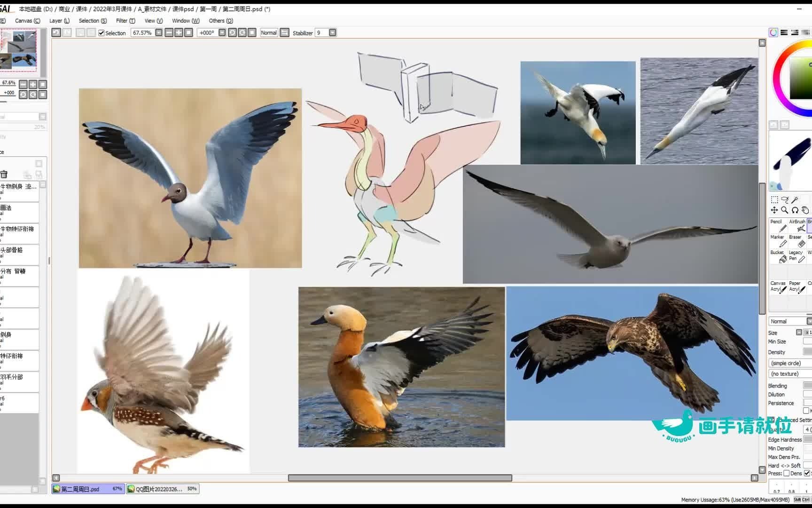The image size is (812, 508).
Task: Open the zoom percentage dropdown
Action: [159, 32]
